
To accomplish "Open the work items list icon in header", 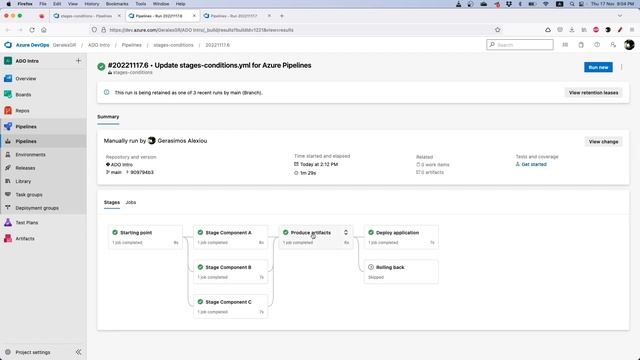I will point(565,45).
